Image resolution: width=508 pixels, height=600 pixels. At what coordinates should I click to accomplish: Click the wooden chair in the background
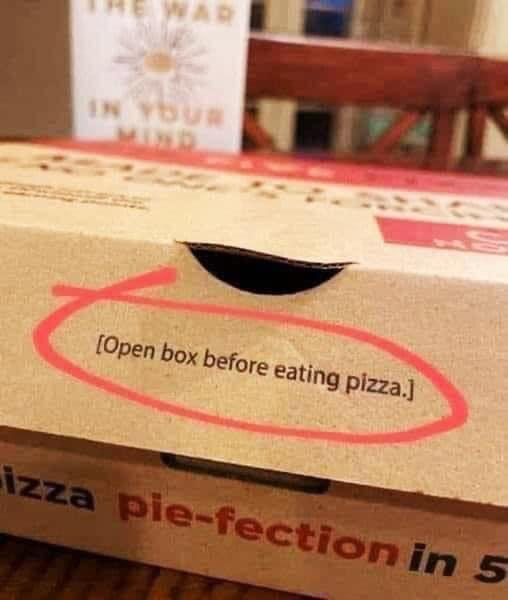(x=377, y=101)
